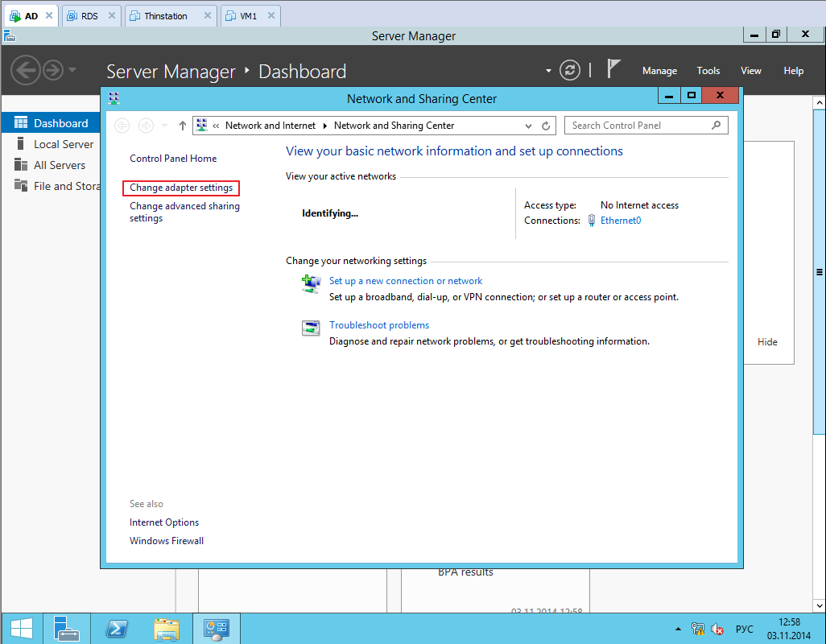
Task: Click the Network and Internet breadcrumb
Action: click(271, 126)
